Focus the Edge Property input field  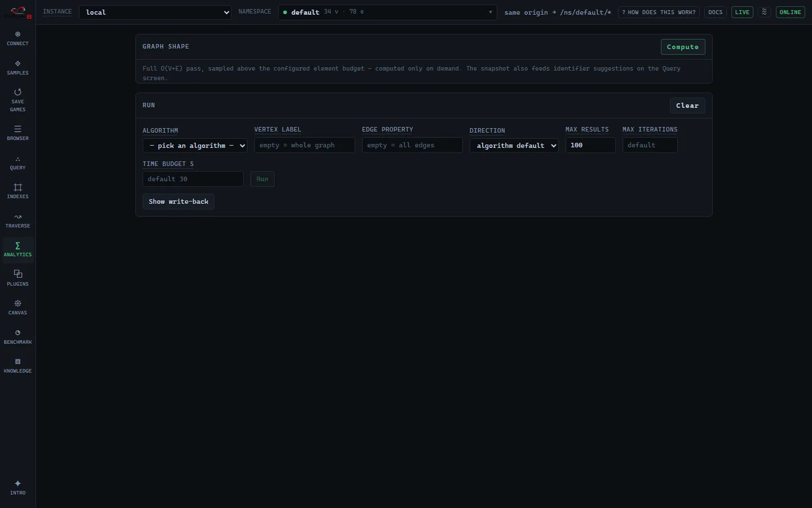click(x=412, y=145)
